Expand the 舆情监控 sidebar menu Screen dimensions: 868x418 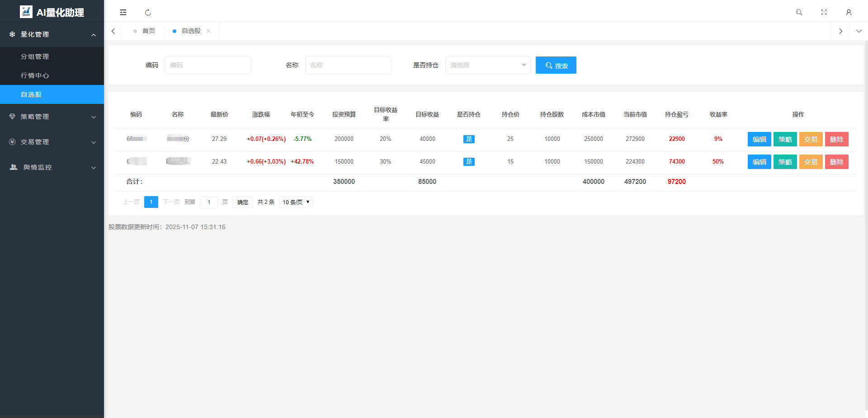pyautogui.click(x=52, y=167)
